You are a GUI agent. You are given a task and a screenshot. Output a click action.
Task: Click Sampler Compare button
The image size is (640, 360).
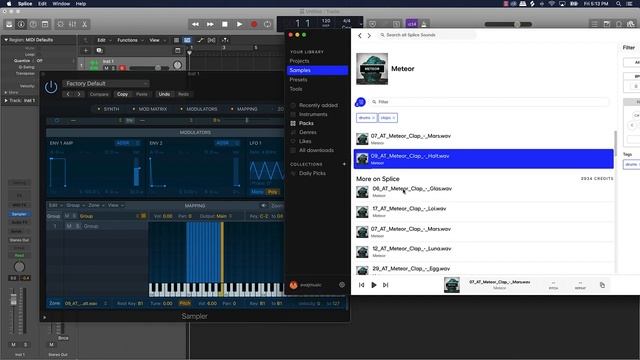[x=99, y=94]
